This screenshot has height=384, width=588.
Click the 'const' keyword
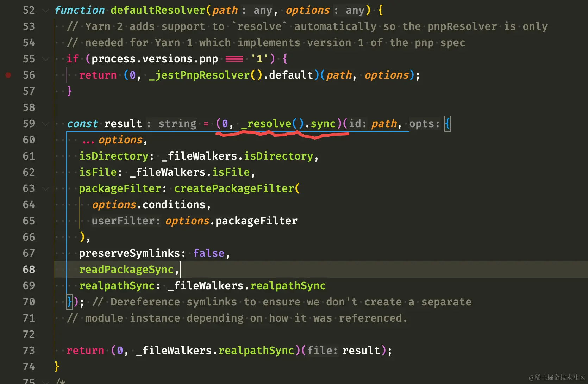pos(82,124)
